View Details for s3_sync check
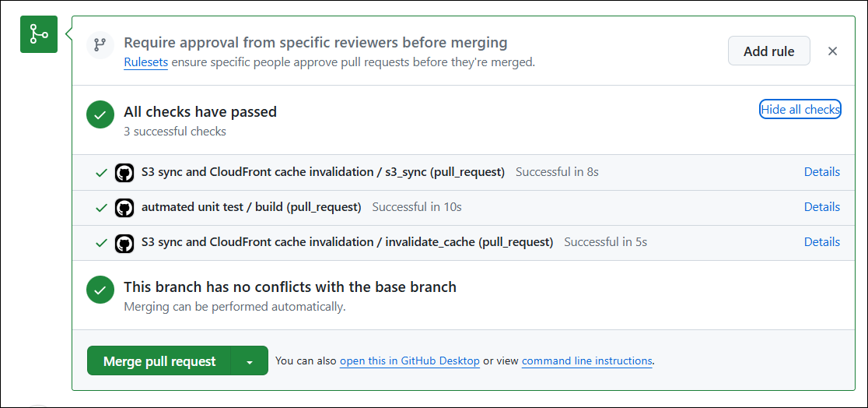Image resolution: width=868 pixels, height=408 pixels. (x=821, y=172)
